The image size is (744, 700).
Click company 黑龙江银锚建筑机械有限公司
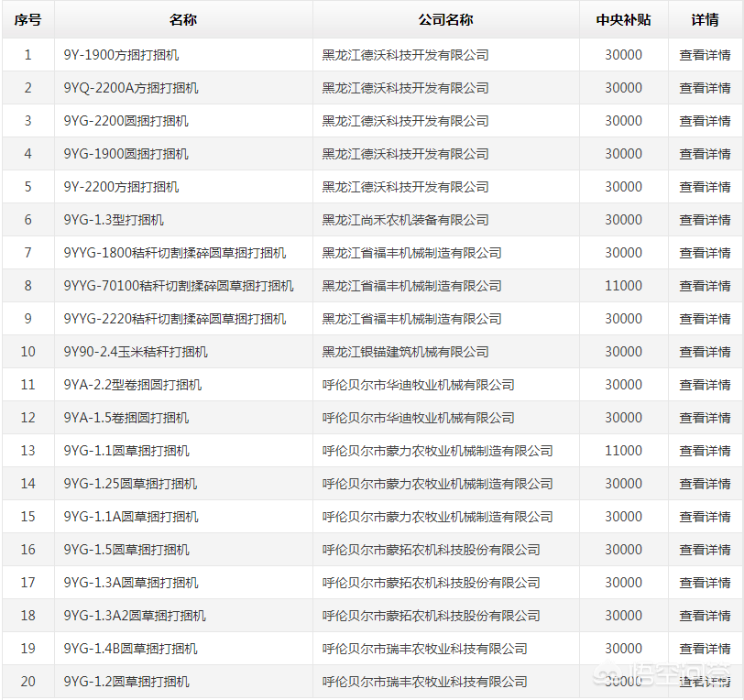pos(405,352)
